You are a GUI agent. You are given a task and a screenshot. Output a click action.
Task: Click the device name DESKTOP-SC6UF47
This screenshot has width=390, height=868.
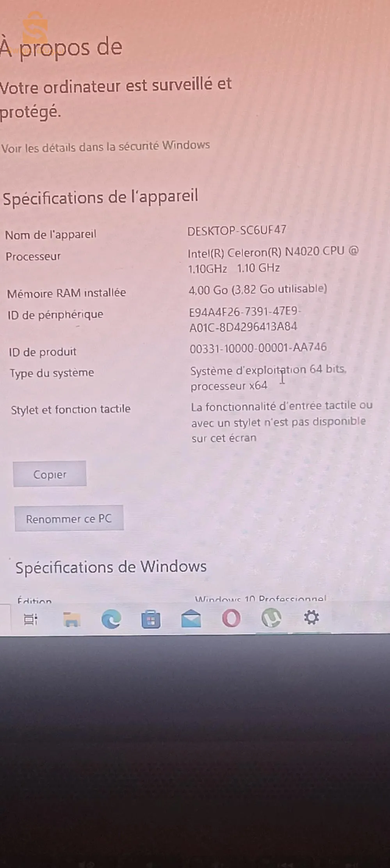(237, 230)
